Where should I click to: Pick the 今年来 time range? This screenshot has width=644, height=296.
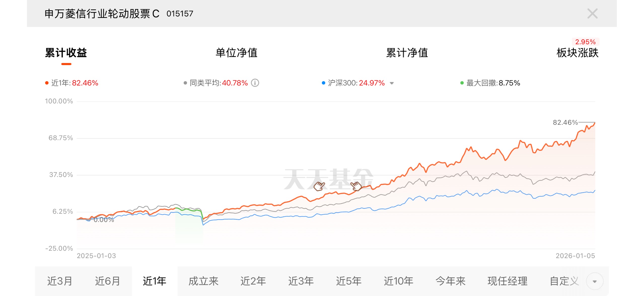click(x=450, y=281)
